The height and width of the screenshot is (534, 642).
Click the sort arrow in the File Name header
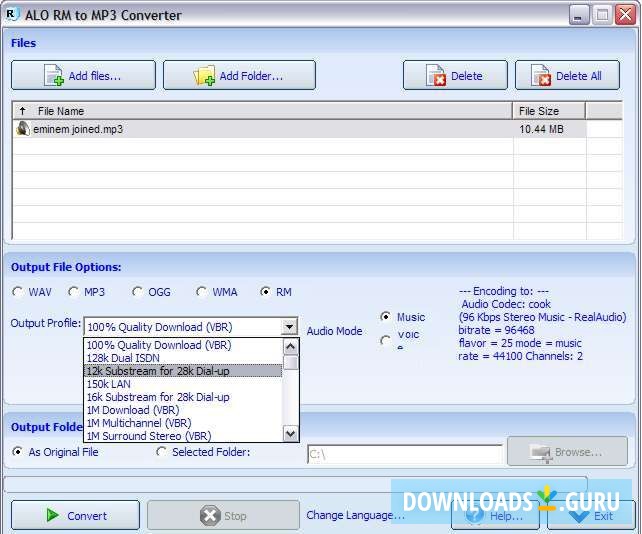point(23,111)
